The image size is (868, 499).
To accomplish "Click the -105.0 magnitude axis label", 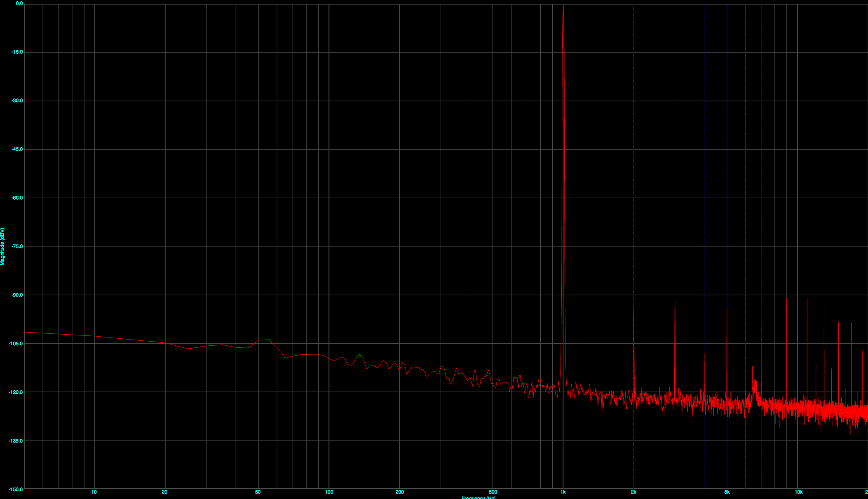I will [16, 344].
